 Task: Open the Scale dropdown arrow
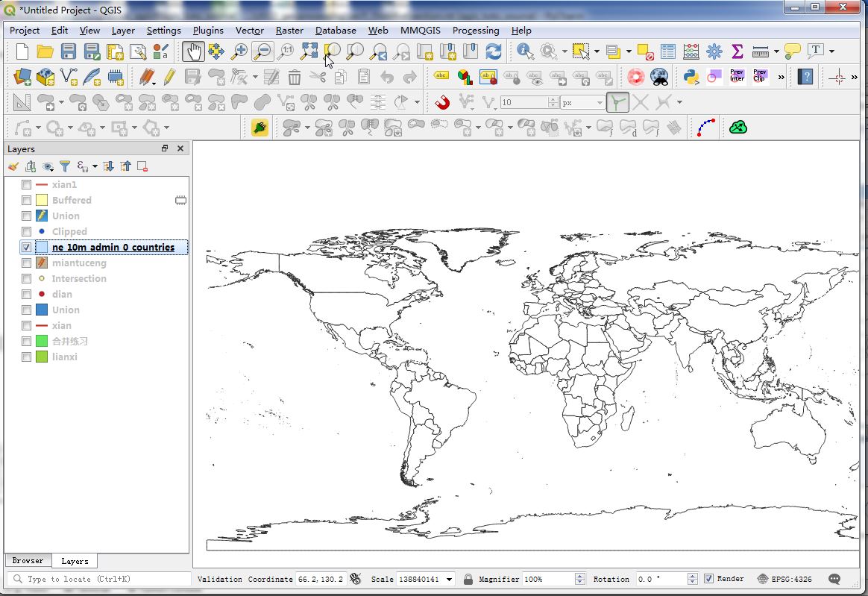pyautogui.click(x=449, y=580)
